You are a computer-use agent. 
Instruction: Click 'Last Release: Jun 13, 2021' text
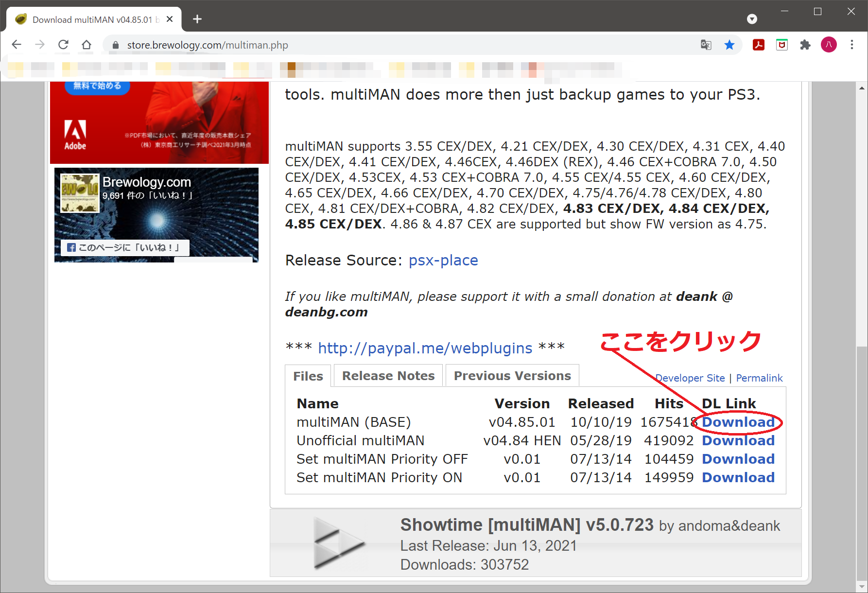(x=488, y=546)
